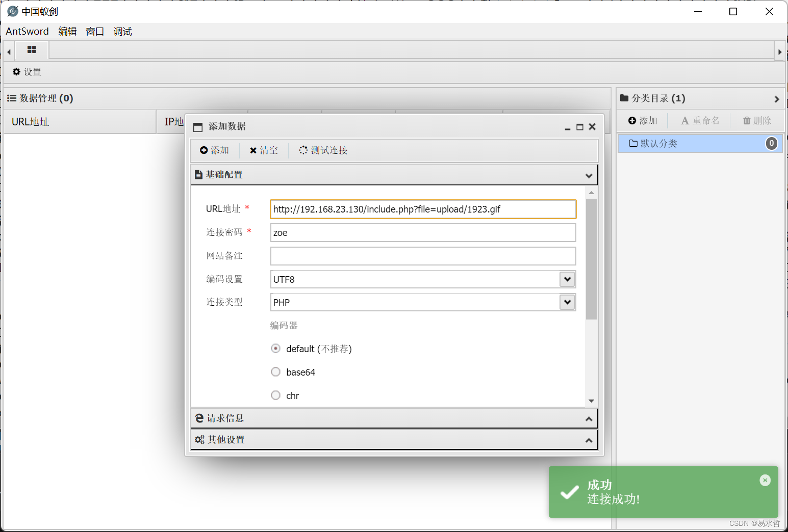Open the 调试 menu
The height and width of the screenshot is (532, 788).
tap(122, 32)
